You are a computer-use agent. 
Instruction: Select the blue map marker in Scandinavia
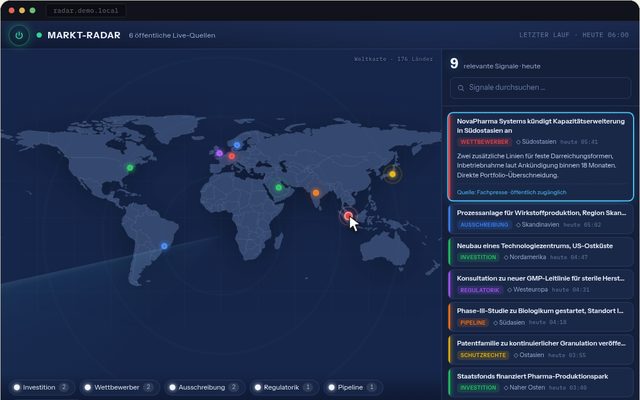coord(237,145)
